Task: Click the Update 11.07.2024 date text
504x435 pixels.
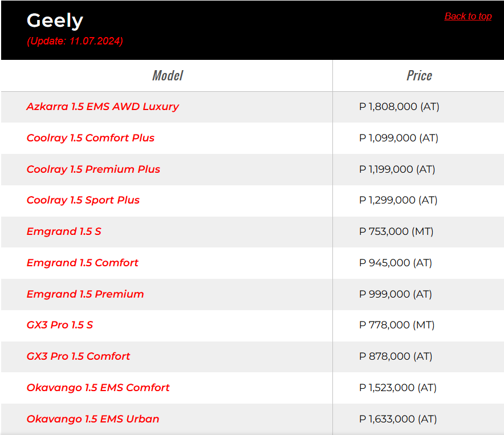Action: pyautogui.click(x=75, y=41)
